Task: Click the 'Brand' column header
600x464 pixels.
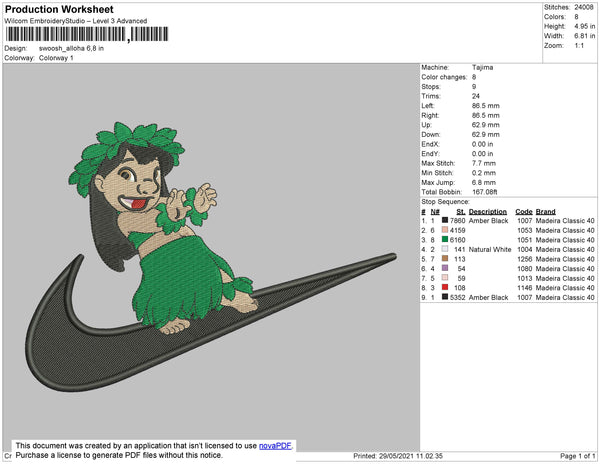Action: click(x=545, y=212)
